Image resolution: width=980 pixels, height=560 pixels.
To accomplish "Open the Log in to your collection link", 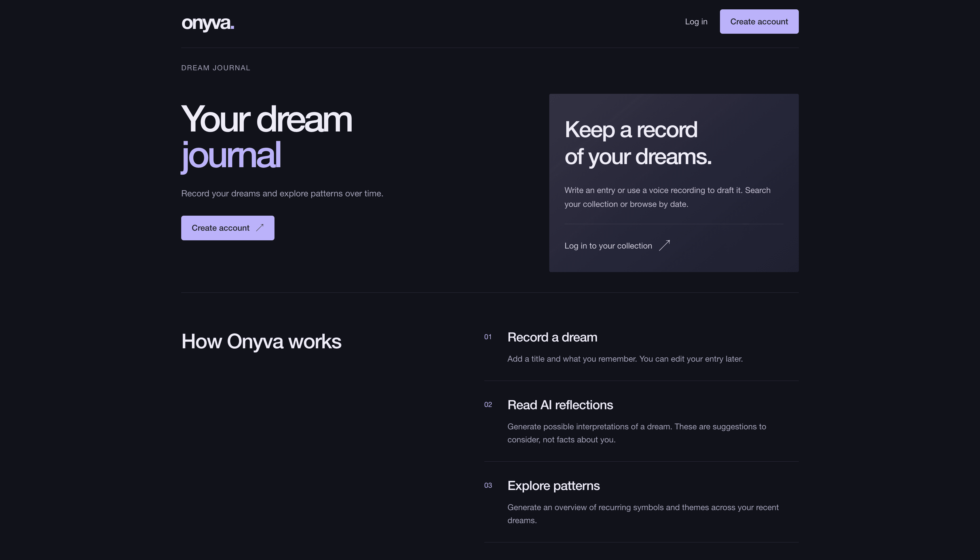I will (x=617, y=246).
